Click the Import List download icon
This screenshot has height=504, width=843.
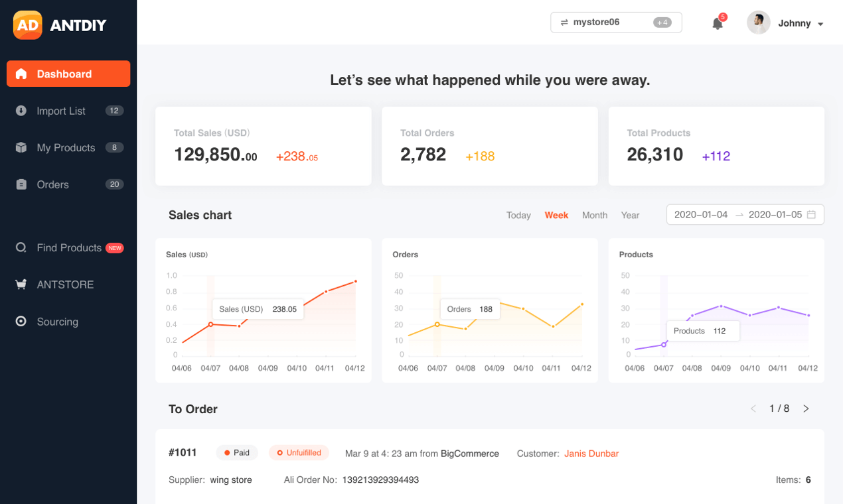pos(21,111)
